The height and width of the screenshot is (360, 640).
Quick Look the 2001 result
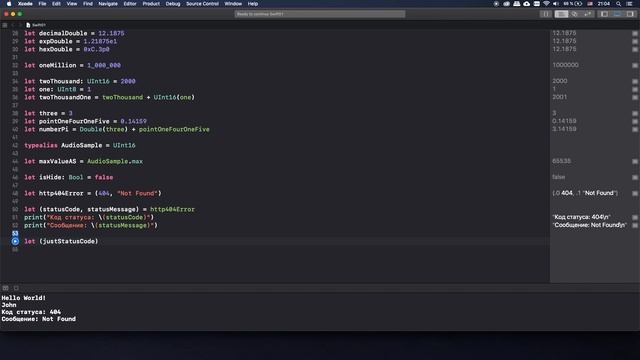[635, 97]
